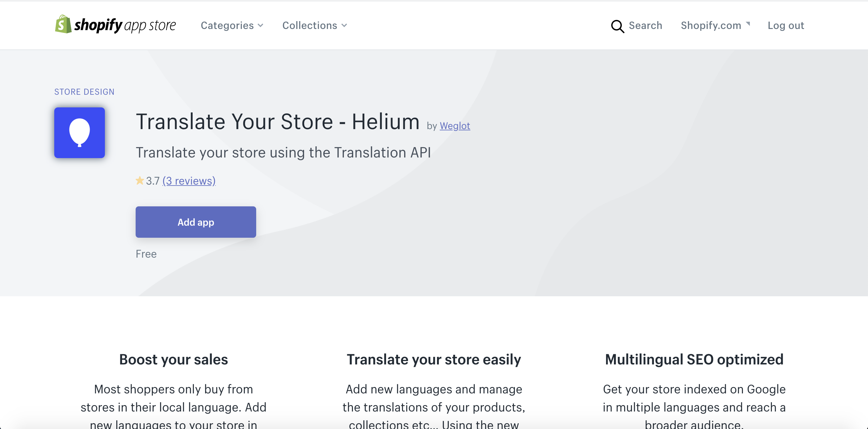Screen dimensions: 868x429
Task: Click the Search text label
Action: click(x=645, y=26)
